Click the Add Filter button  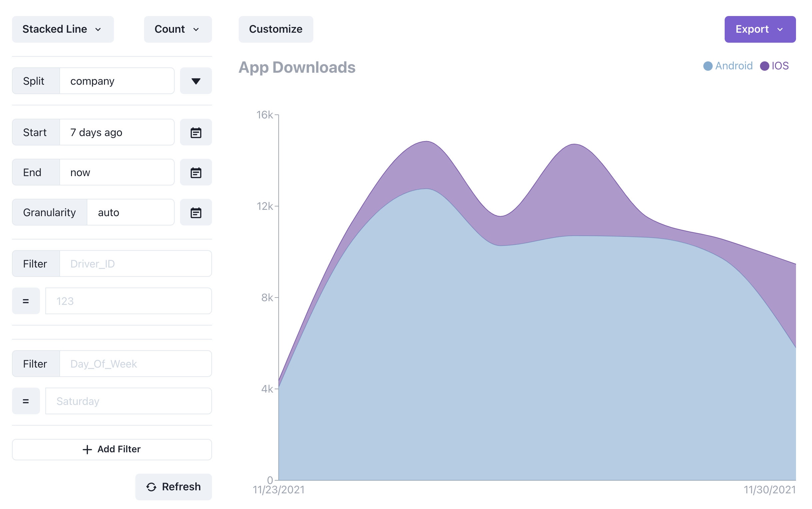[x=112, y=449]
